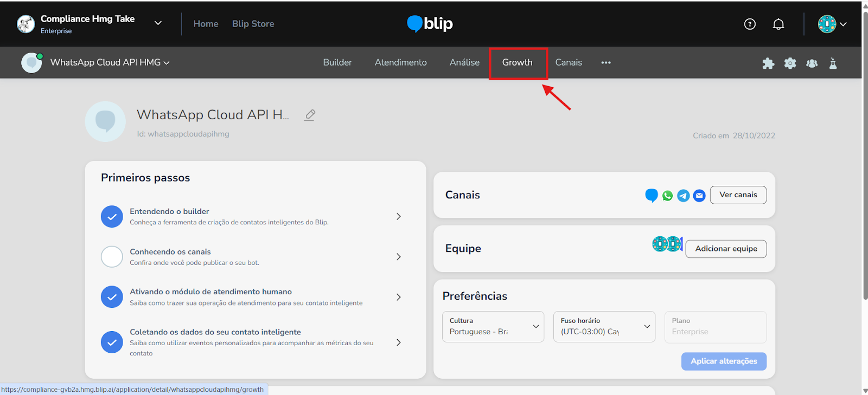
Task: Click the Primeiros passos heading
Action: [145, 178]
